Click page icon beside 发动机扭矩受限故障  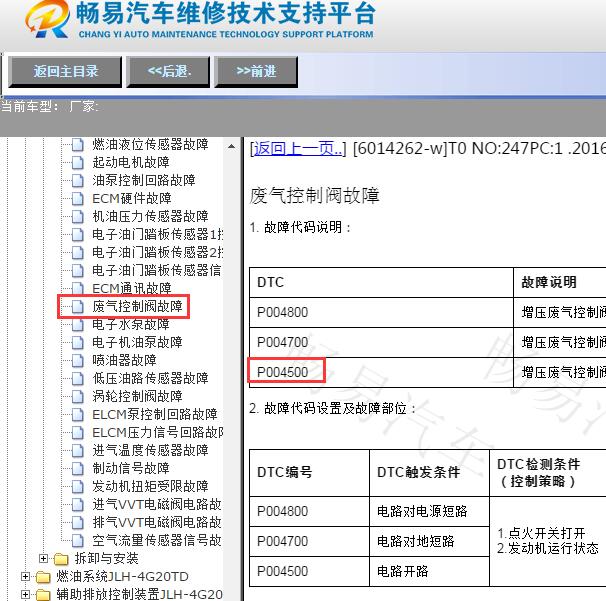point(78,487)
